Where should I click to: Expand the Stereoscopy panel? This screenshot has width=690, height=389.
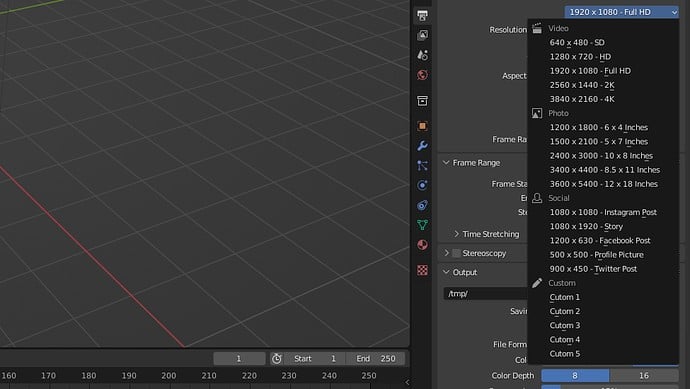click(446, 253)
